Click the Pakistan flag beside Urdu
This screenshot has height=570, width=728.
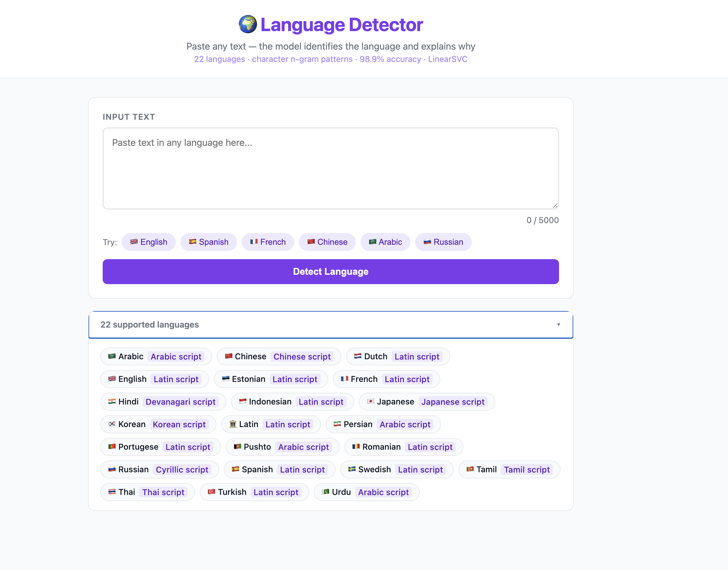[x=326, y=492]
